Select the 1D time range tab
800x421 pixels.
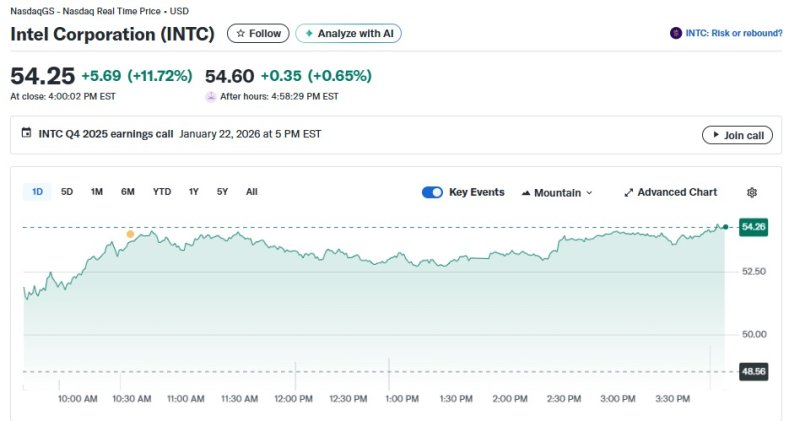pos(37,191)
